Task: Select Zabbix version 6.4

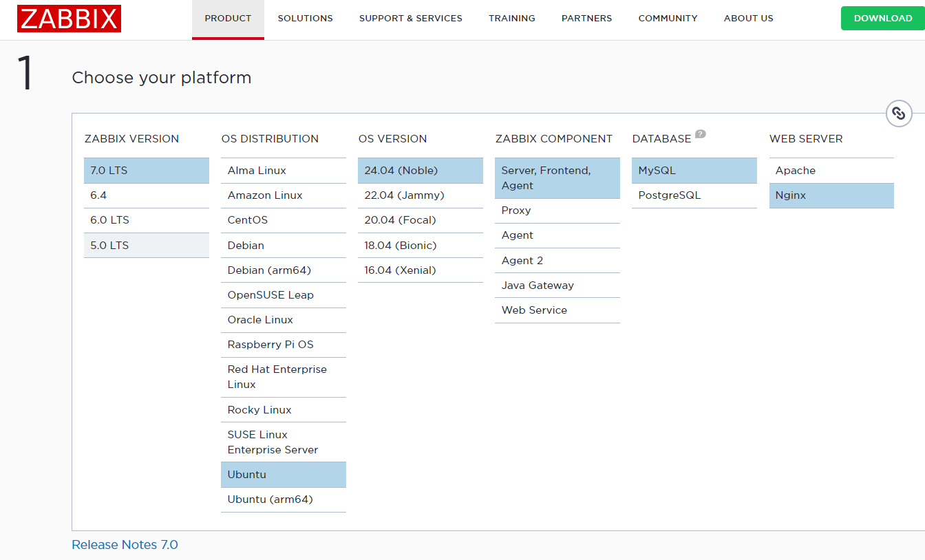Action: tap(147, 195)
